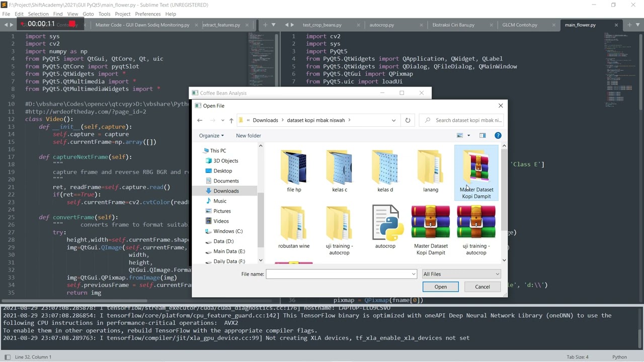The image size is (644, 362).
Task: Open the Preferences menu
Action: tap(148, 14)
